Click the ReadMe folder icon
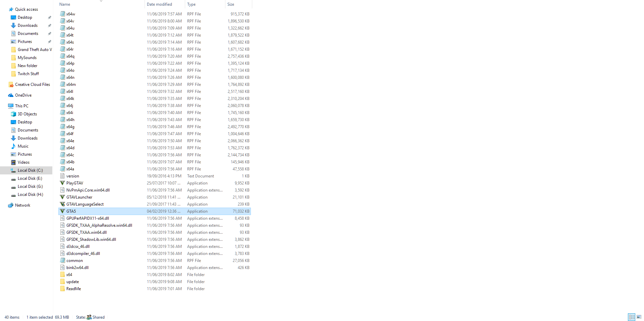644x321 pixels. 62,289
